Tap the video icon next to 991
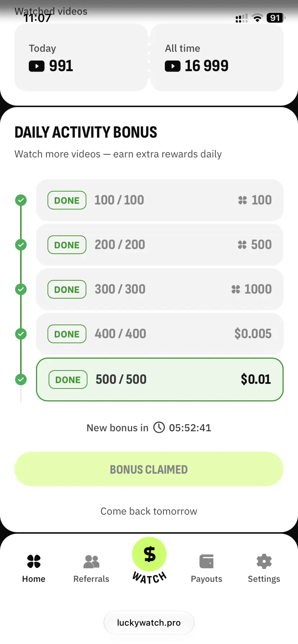Image resolution: width=298 pixels, height=644 pixels. point(37,66)
